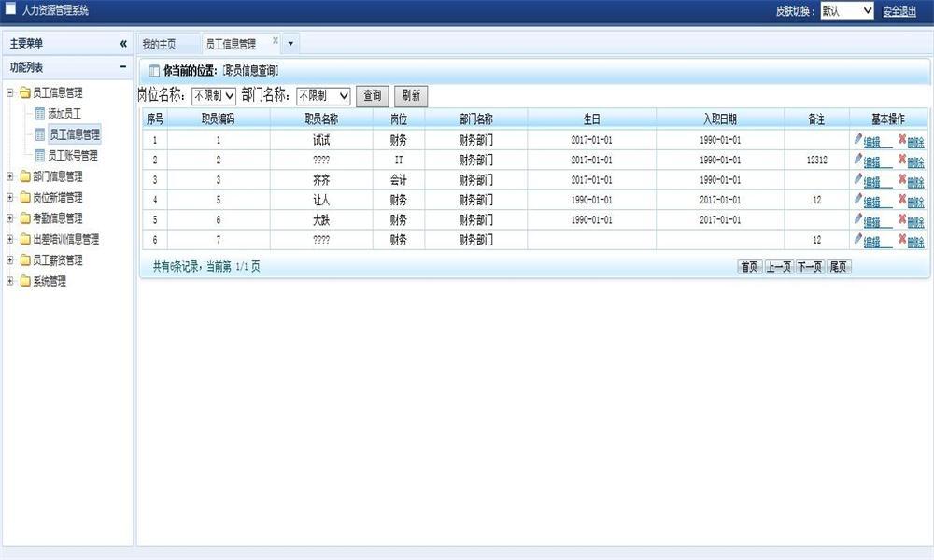The width and height of the screenshot is (934, 560).
Task: Click delete X icon in row with 12312
Action: [x=902, y=159]
